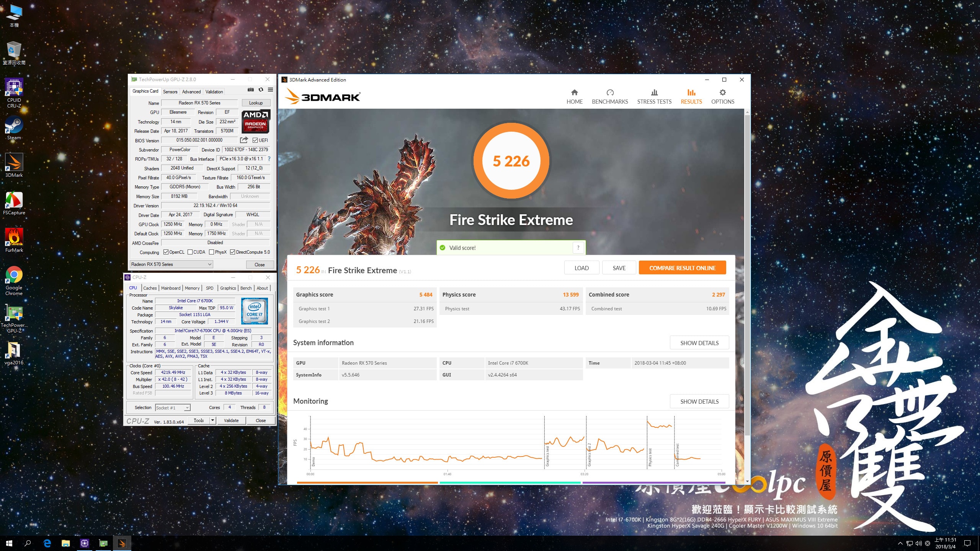Click the valid score help question mark
This screenshot has width=980, height=551.
pos(578,248)
